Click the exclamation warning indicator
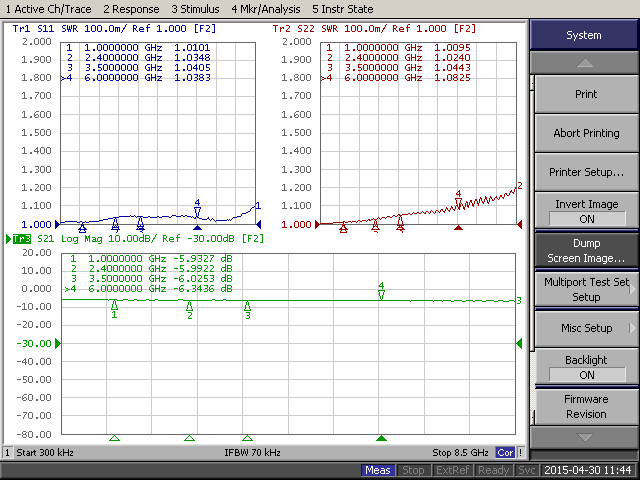The height and width of the screenshot is (480, 640). pos(520,453)
